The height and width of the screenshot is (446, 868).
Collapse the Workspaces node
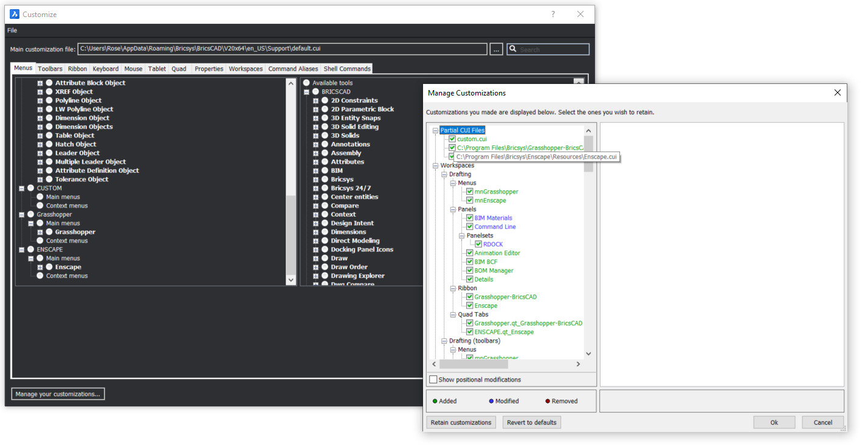tap(435, 166)
